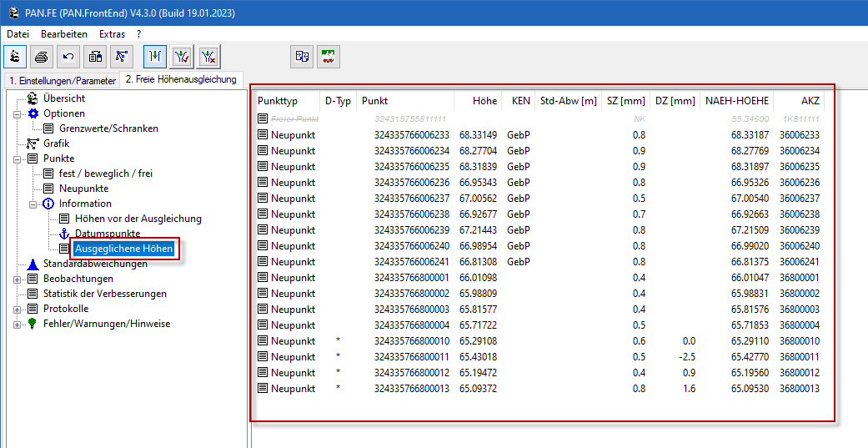Click the adjustment icon with red checkmark
This screenshot has height=448, width=868.
point(182,57)
